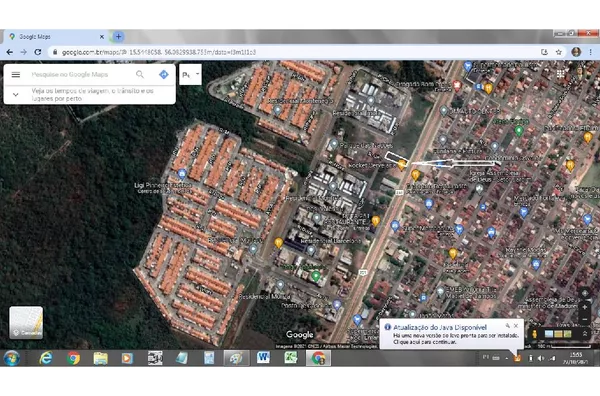Click the yellow Street View pegman

[535, 334]
